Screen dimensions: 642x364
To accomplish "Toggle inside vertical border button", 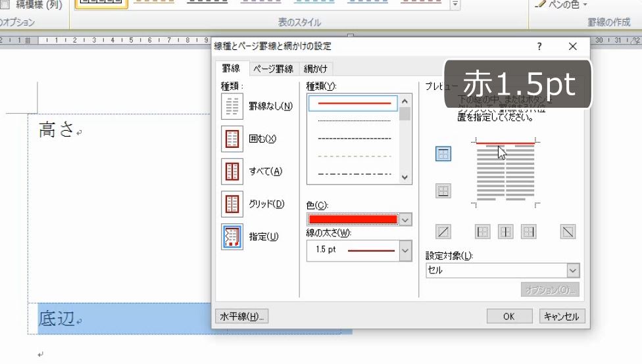I will pyautogui.click(x=505, y=232).
